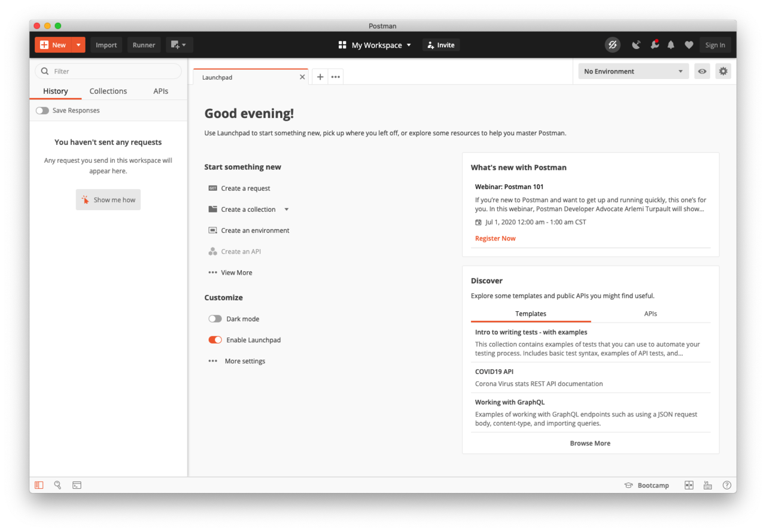Open environment quick look eye icon
766x532 pixels.
point(702,71)
